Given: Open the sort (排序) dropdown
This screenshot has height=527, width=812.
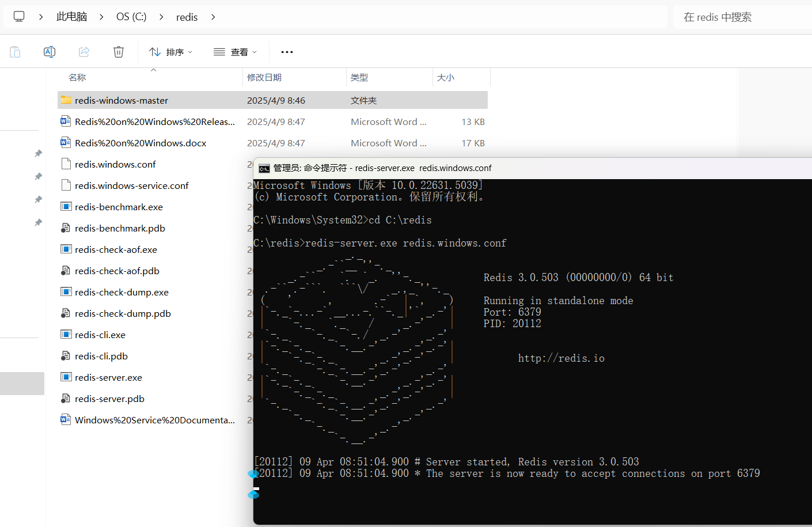Looking at the screenshot, I should (x=170, y=52).
